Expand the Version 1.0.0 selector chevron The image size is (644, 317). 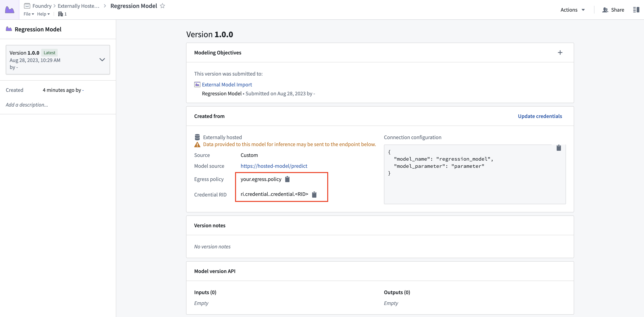(x=102, y=59)
